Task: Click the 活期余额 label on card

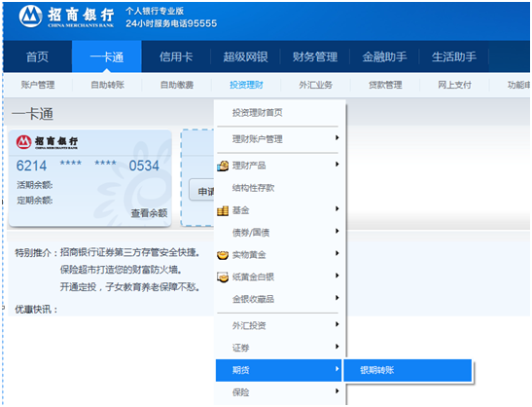Action: 35,185
